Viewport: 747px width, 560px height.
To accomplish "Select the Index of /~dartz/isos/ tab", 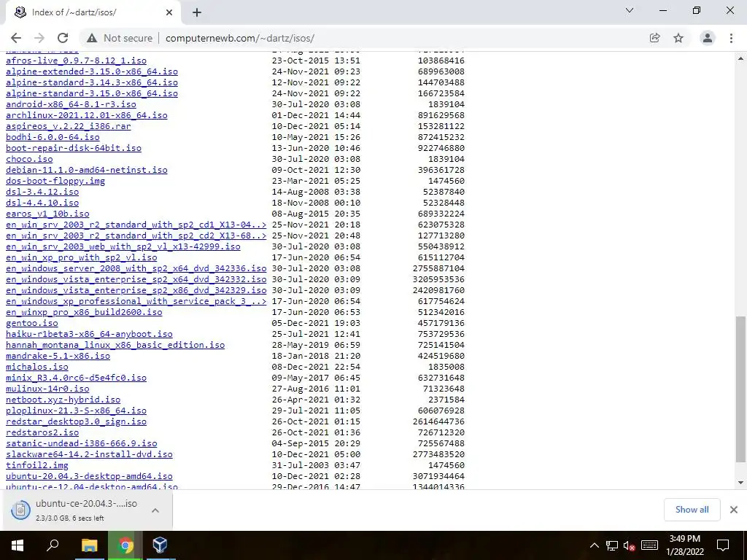I will click(93, 12).
